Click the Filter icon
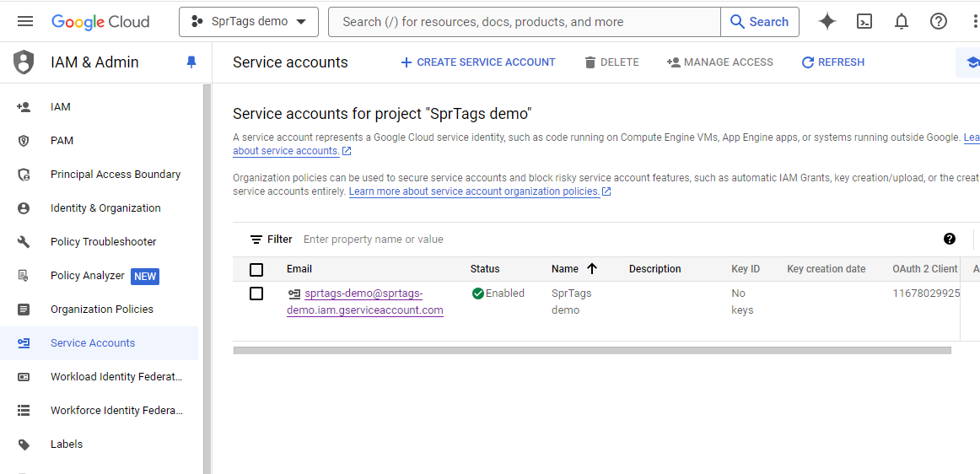This screenshot has height=474, width=980. point(256,240)
